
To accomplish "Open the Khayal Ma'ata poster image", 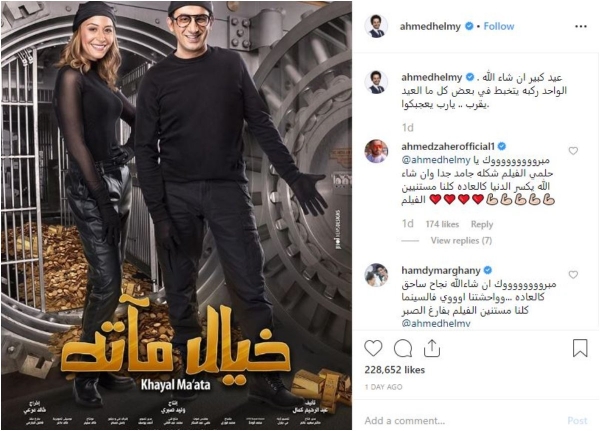I will click(176, 215).
